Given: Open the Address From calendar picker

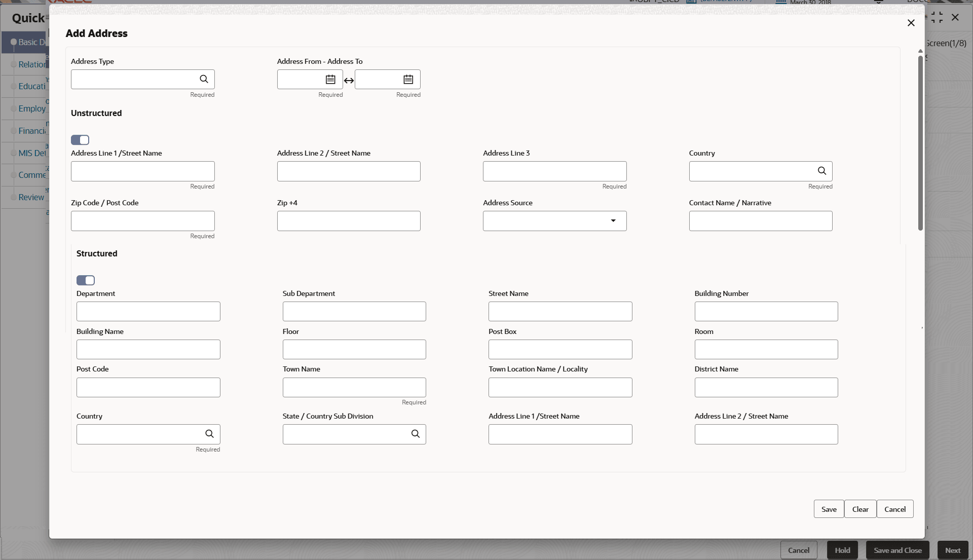Looking at the screenshot, I should tap(330, 80).
